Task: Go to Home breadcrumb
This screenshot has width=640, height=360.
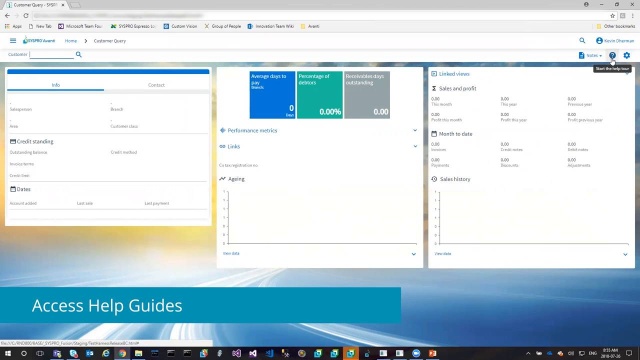Action: point(71,41)
